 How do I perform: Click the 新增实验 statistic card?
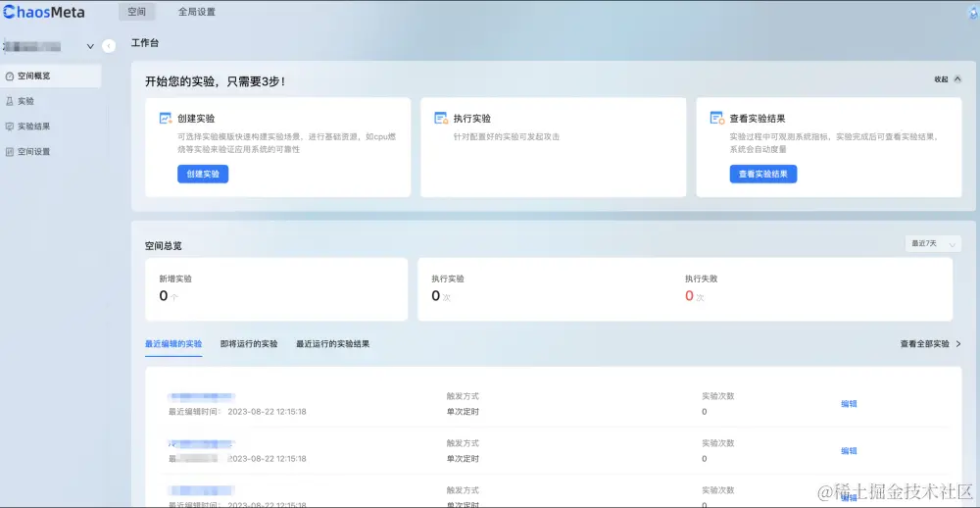(276, 289)
